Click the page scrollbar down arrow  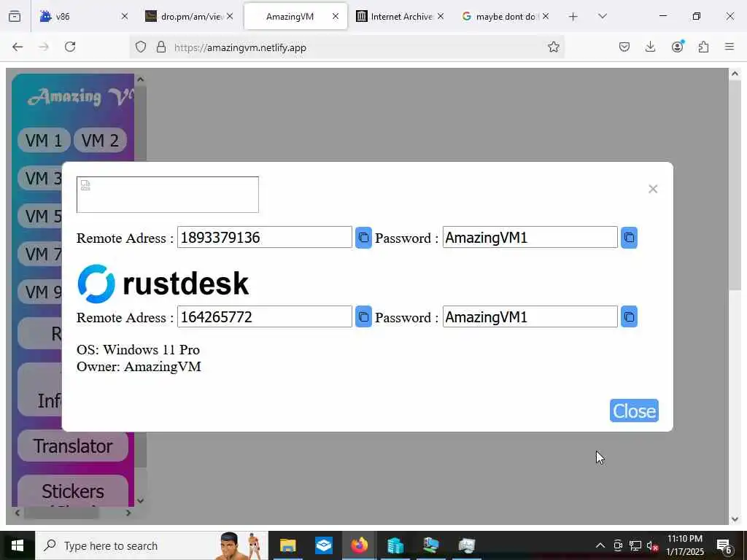734,518
